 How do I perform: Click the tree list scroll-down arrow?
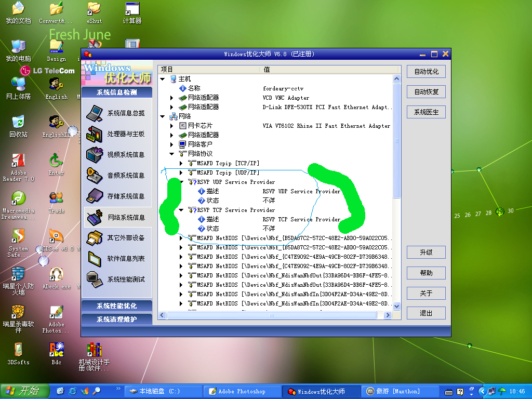coord(396,306)
